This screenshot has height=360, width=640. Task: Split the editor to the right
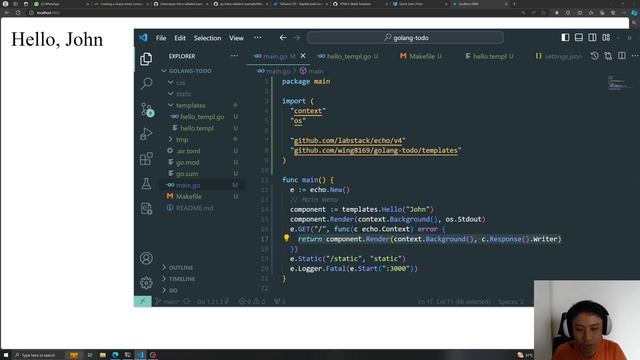coord(622,56)
